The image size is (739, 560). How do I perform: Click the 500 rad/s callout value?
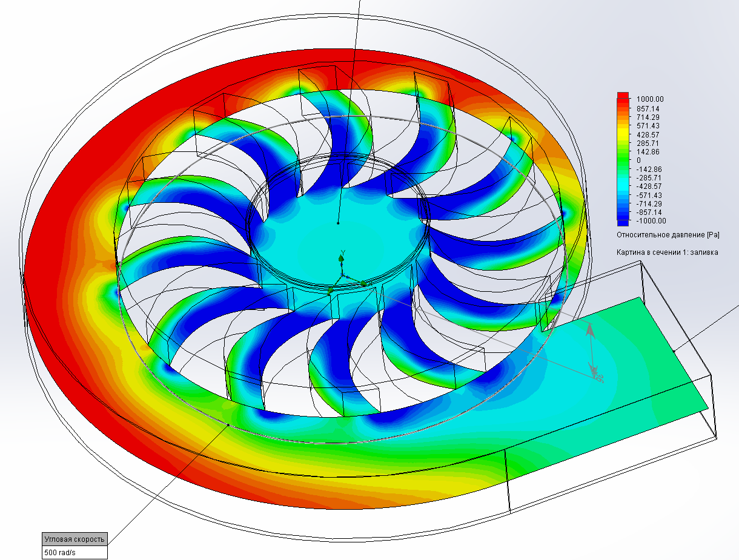coord(75,553)
